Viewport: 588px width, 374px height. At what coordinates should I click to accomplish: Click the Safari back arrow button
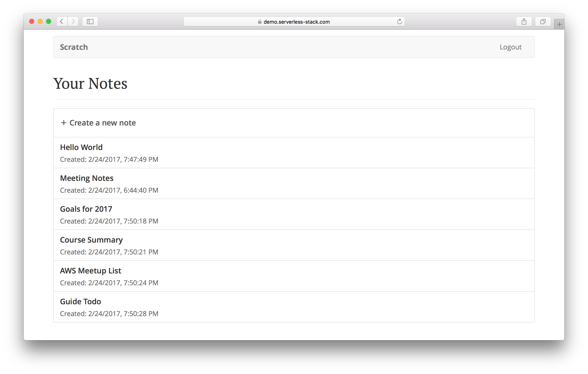(62, 22)
